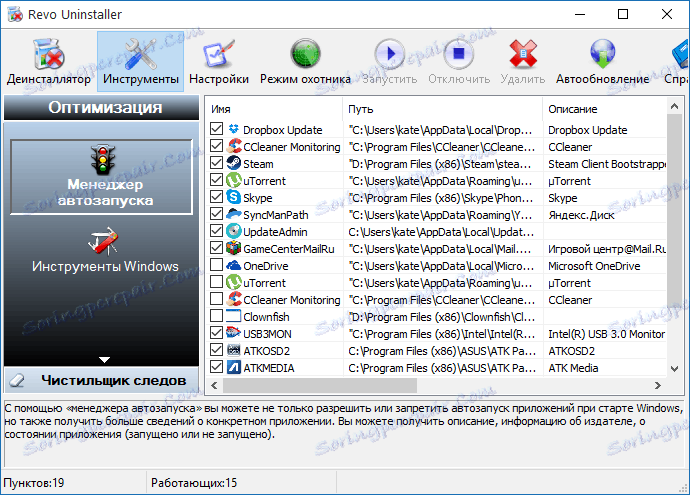
Task: Uncheck the Skype autostart checkbox
Action: 216,197
